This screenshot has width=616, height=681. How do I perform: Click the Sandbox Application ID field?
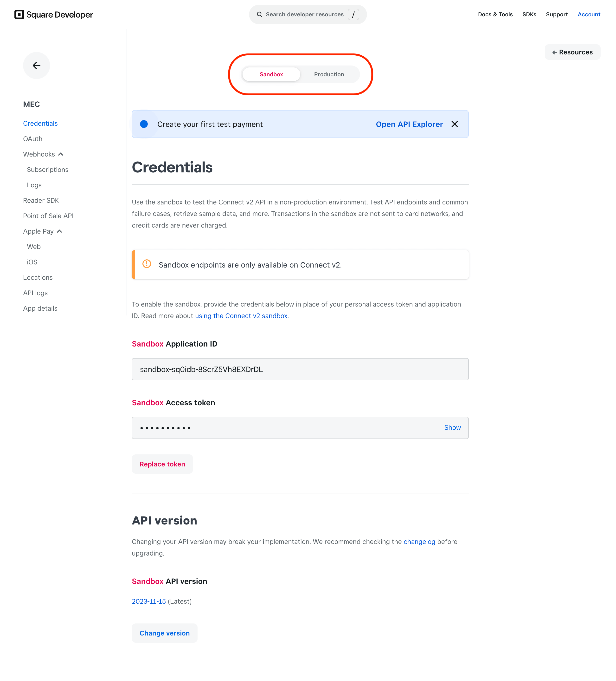tap(300, 369)
